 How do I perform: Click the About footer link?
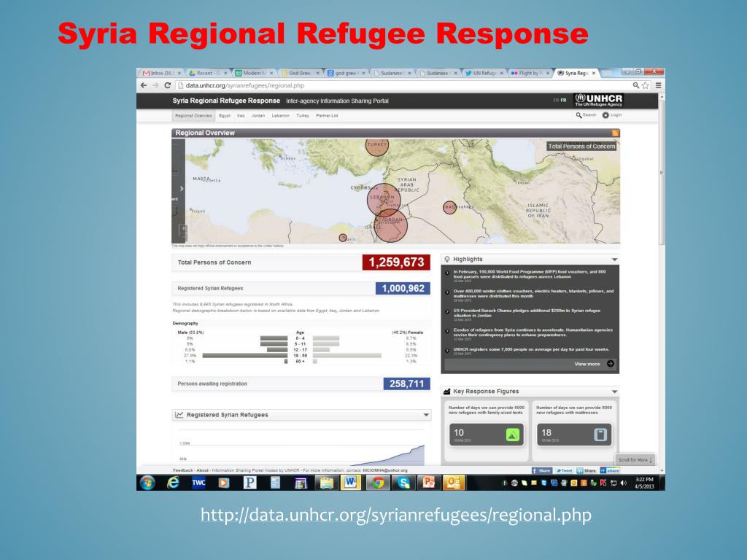coord(203,470)
